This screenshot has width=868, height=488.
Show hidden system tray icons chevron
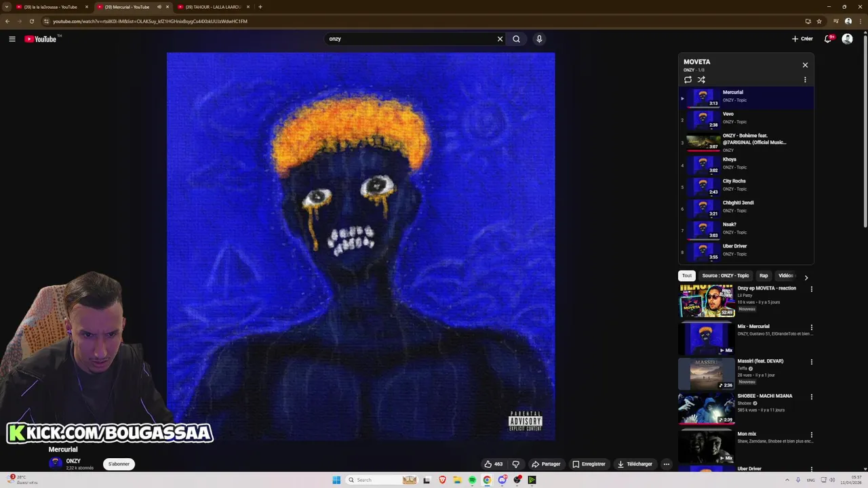click(x=787, y=480)
